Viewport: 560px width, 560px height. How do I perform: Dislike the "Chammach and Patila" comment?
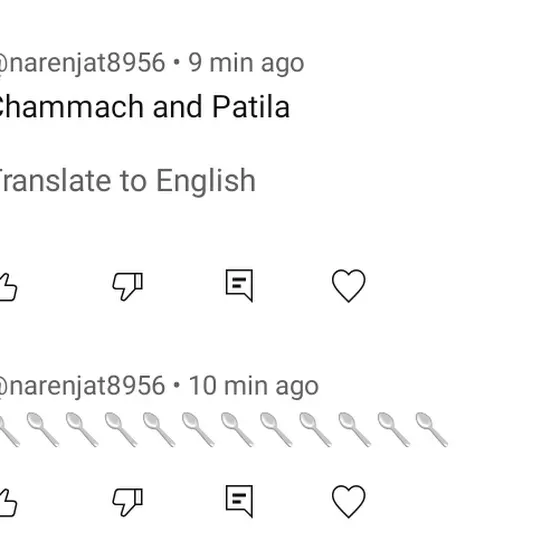(x=128, y=286)
